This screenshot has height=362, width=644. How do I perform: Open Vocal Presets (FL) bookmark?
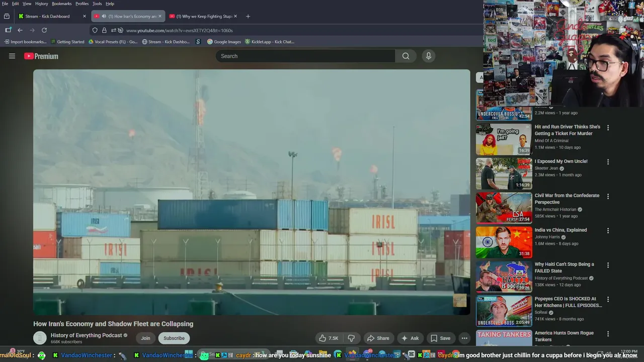coord(113,42)
